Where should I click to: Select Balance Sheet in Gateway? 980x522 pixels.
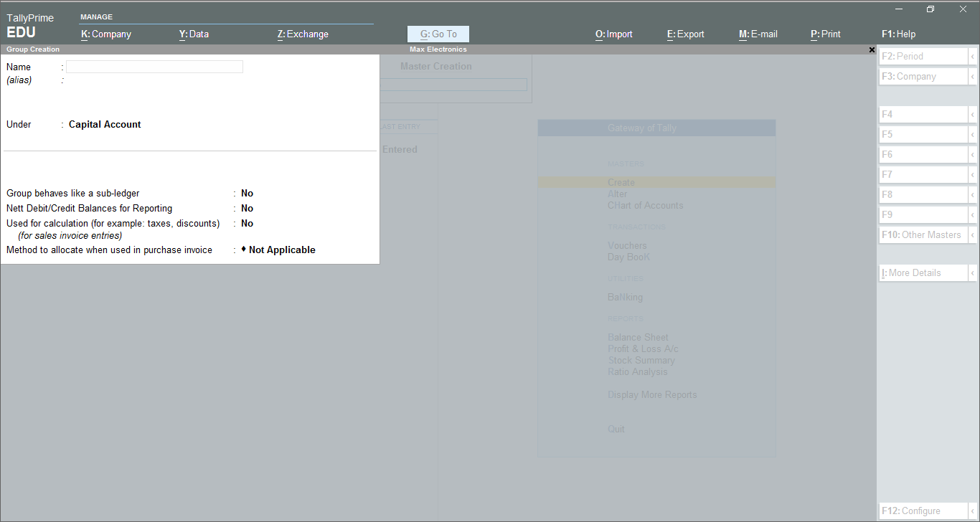click(x=638, y=337)
